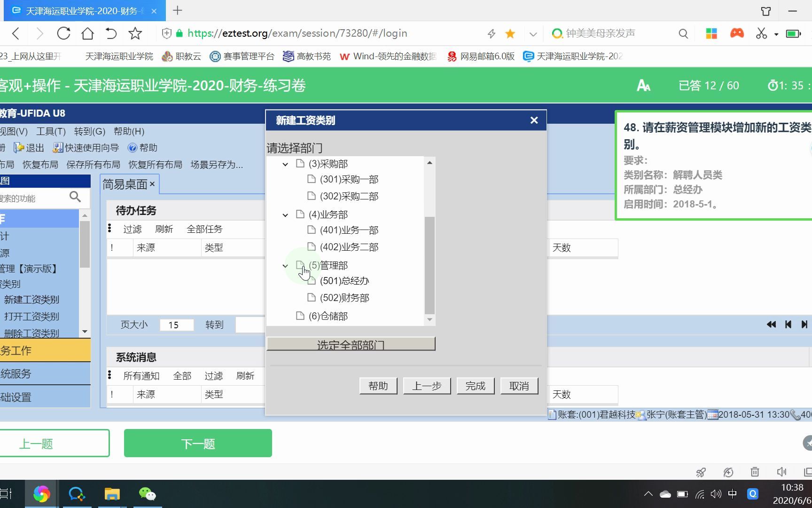Check the (3)采购部 parent department
This screenshot has width=812, height=508.
(300, 164)
